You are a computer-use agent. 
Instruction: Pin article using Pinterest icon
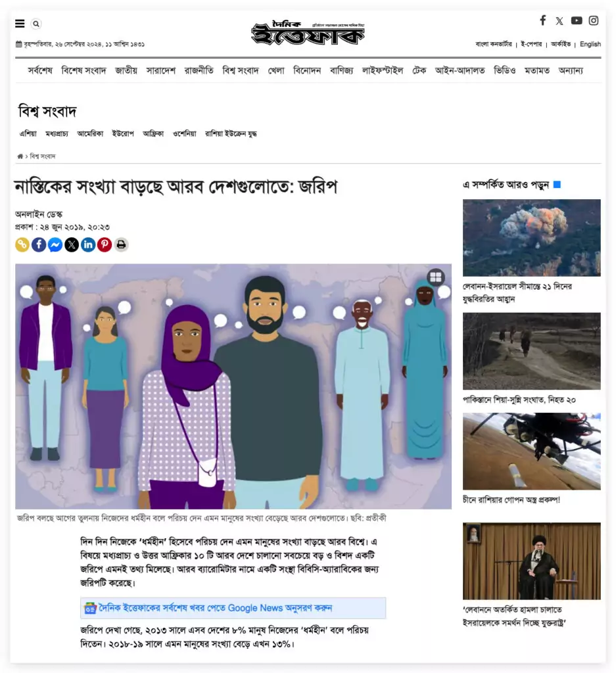(x=105, y=244)
